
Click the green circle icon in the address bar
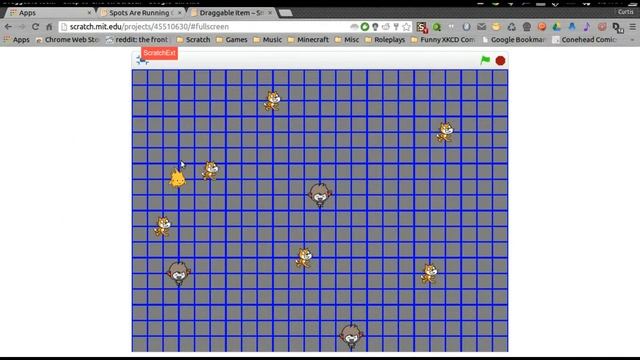(x=365, y=27)
